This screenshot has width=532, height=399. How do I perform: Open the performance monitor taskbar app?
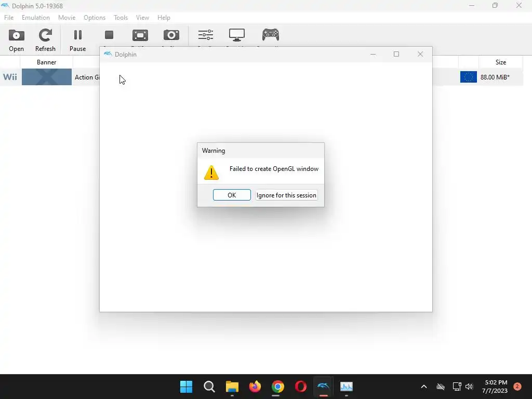(347, 387)
